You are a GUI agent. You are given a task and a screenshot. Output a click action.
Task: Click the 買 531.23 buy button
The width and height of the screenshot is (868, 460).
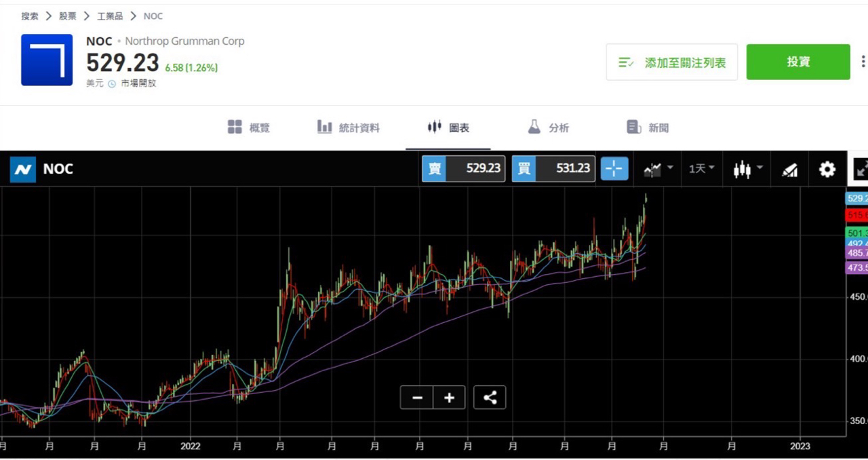pyautogui.click(x=553, y=169)
